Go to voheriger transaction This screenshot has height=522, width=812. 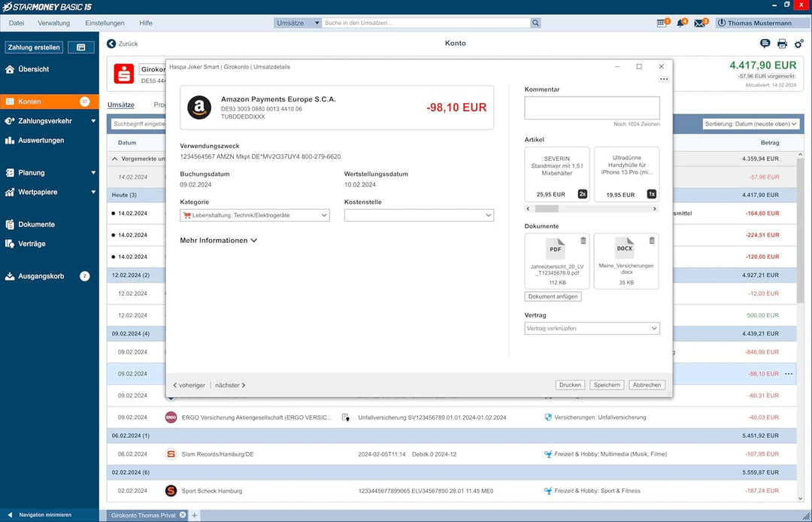tap(189, 385)
